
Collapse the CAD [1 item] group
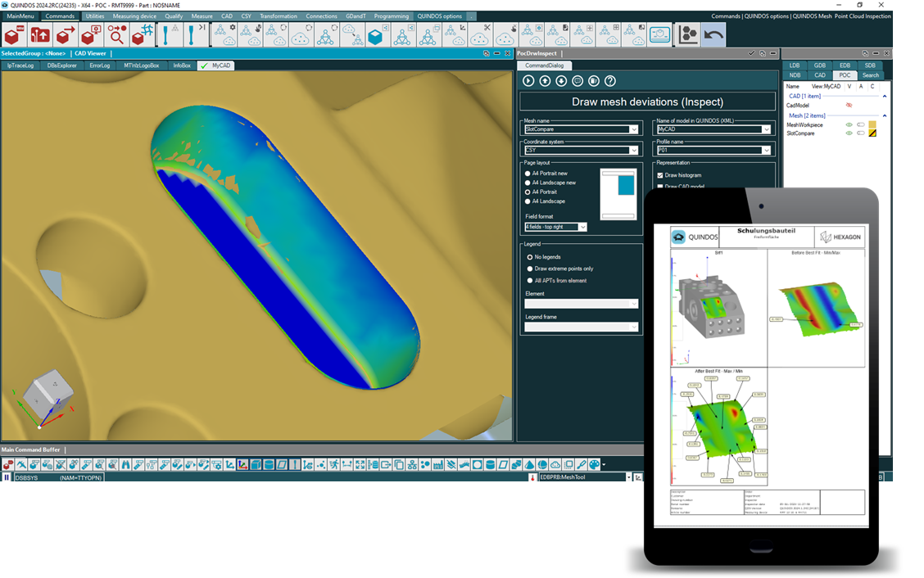pos(885,96)
